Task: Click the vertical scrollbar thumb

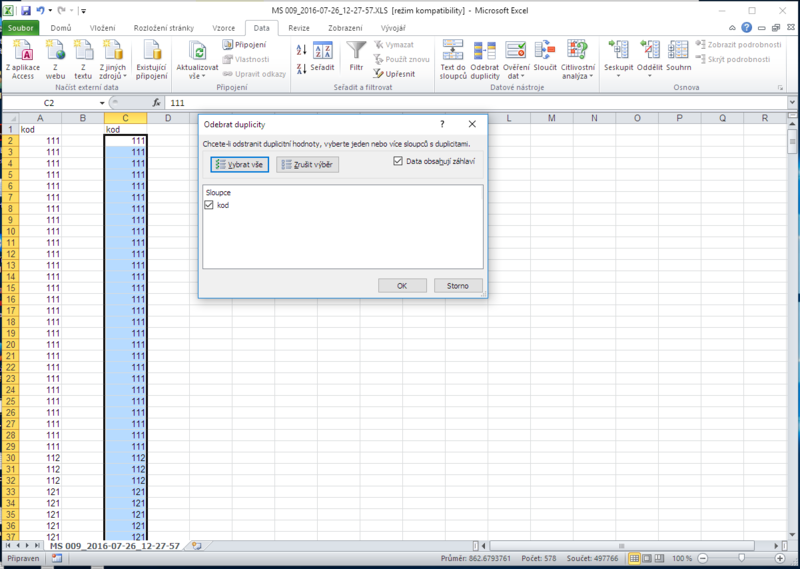Action: 792,141
